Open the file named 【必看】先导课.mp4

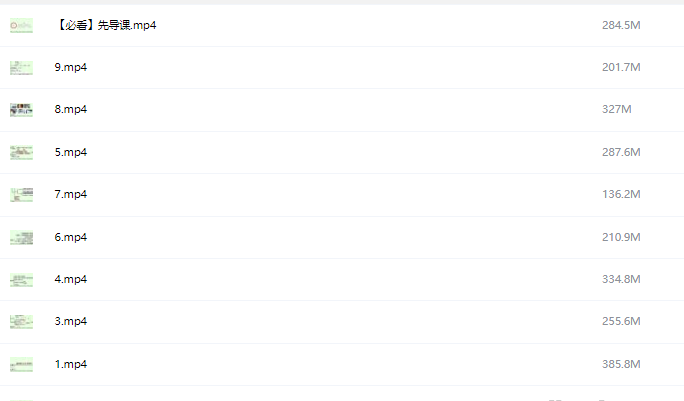105,25
